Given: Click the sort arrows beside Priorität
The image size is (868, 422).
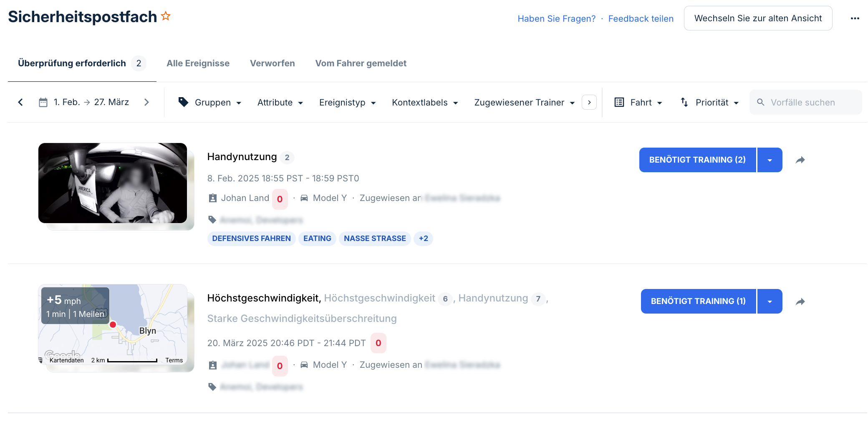Looking at the screenshot, I should tap(684, 102).
